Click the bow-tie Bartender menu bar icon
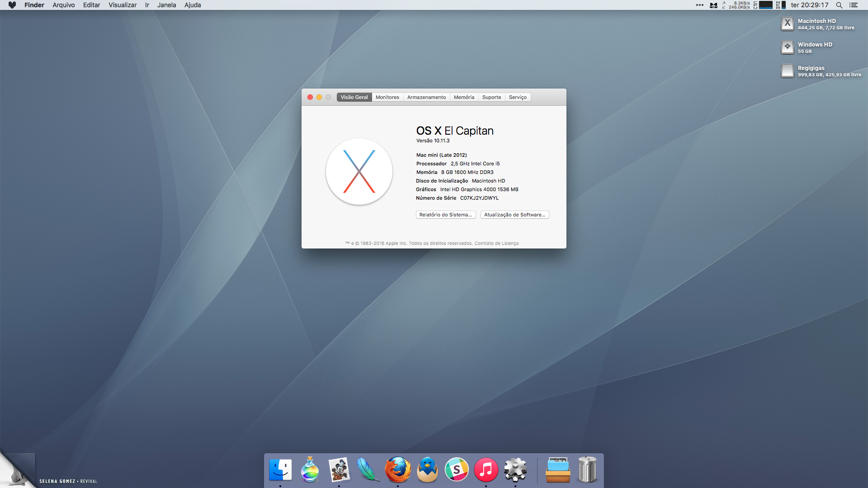This screenshot has width=868, height=488. click(713, 5)
